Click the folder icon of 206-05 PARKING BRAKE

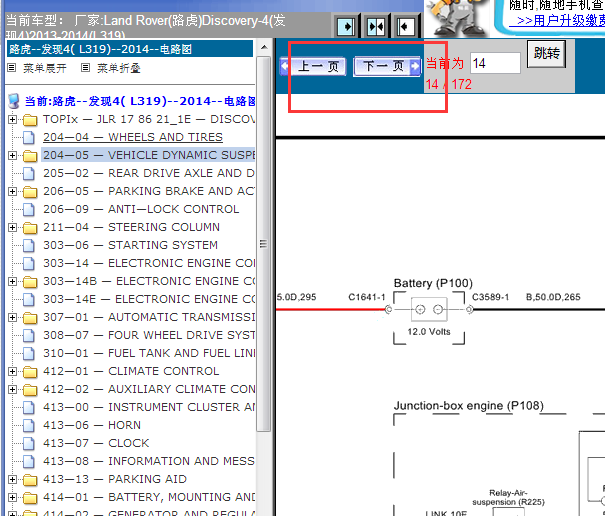pyautogui.click(x=30, y=191)
